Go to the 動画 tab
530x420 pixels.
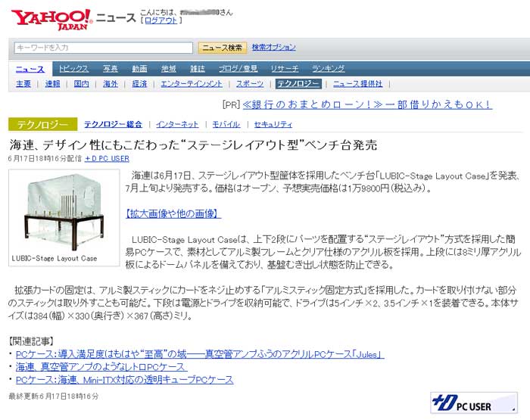[x=139, y=69]
